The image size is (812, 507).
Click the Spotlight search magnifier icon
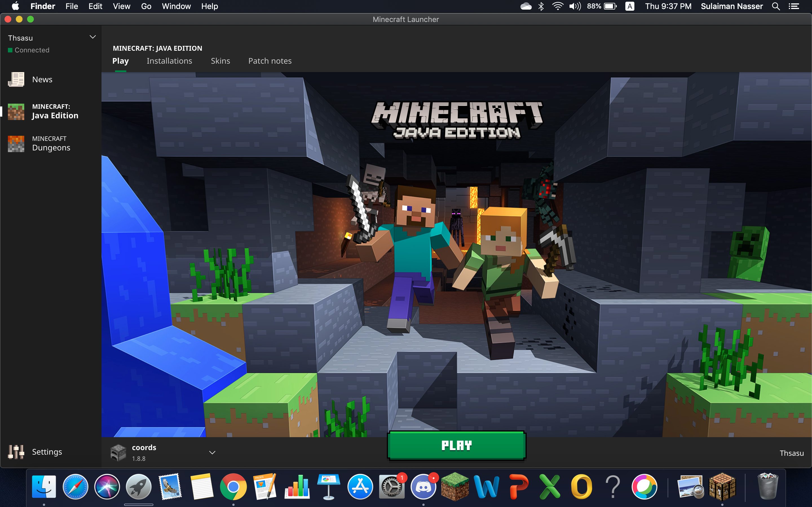[776, 6]
